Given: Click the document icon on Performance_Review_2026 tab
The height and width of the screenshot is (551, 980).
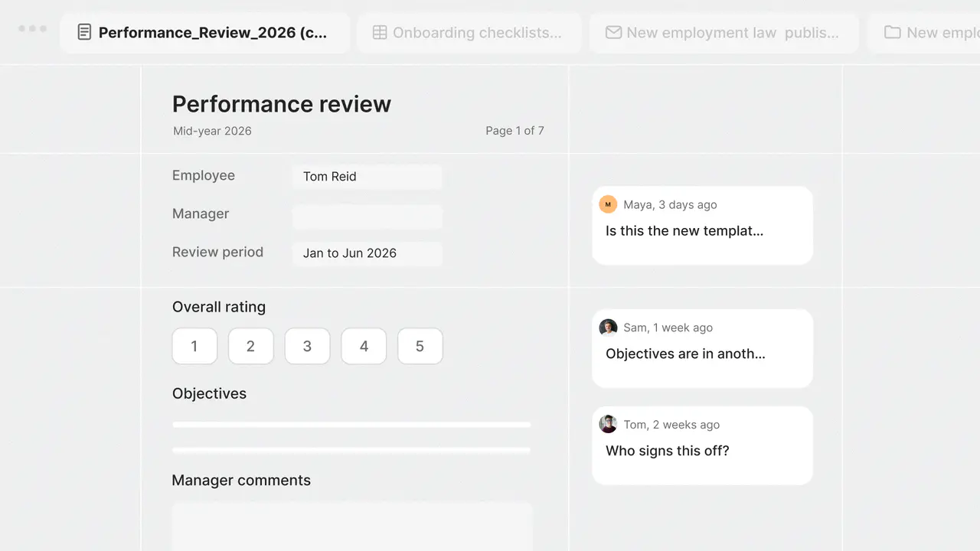Looking at the screenshot, I should coord(84,32).
